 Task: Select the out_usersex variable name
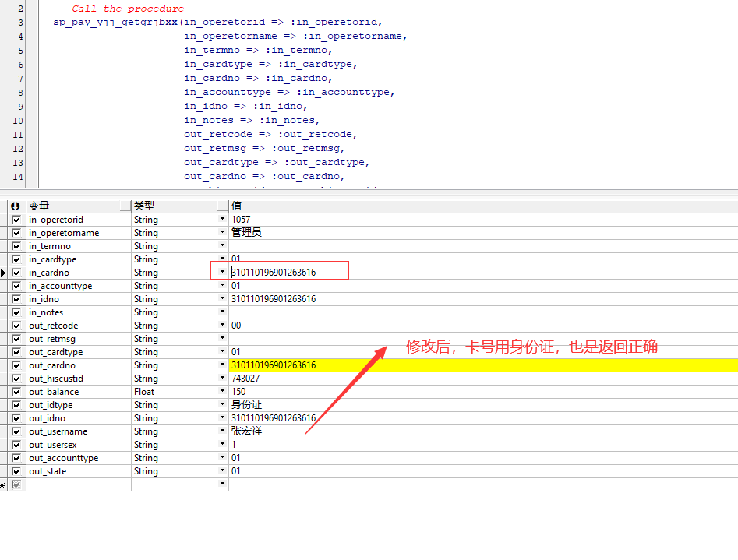click(53, 445)
